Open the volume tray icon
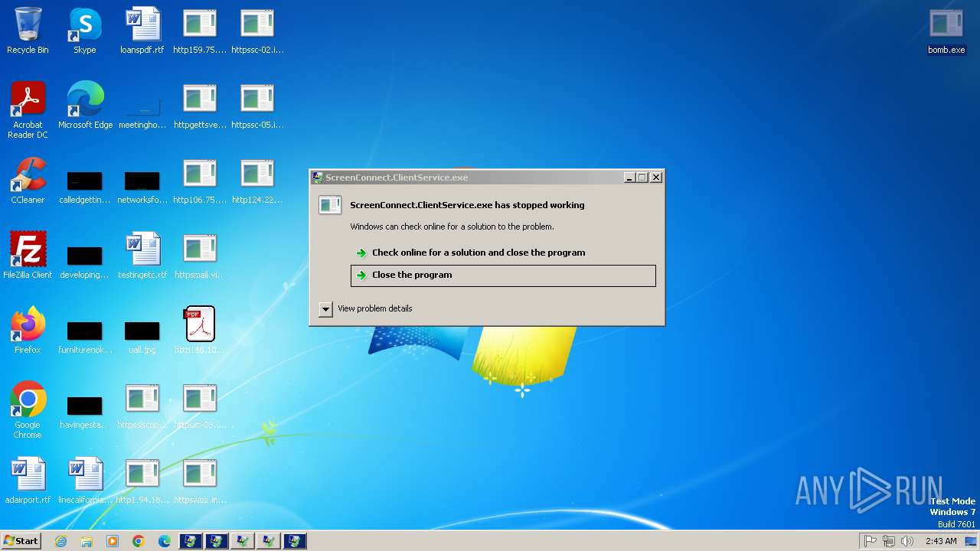 [x=907, y=541]
